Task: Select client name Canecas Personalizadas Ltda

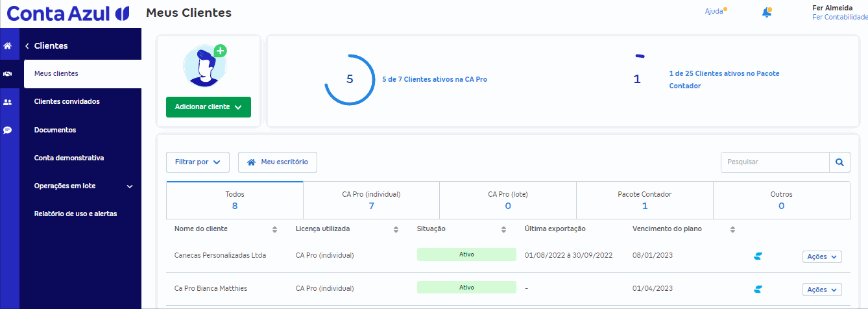Action: [221, 256]
